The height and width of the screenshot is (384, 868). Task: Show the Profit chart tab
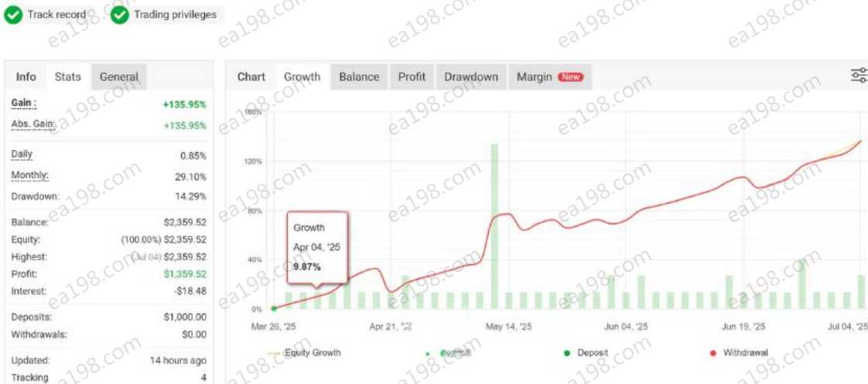pyautogui.click(x=412, y=76)
